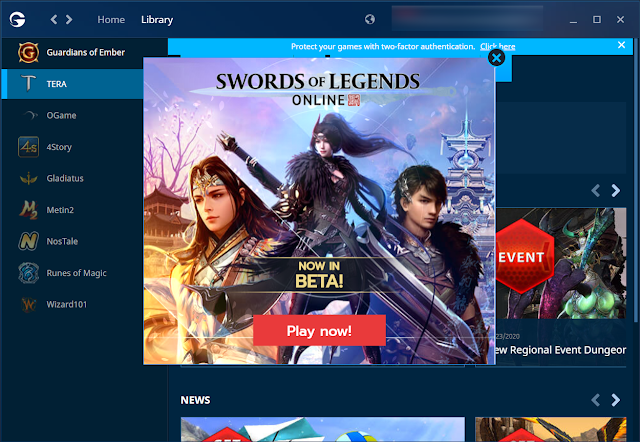Image resolution: width=640 pixels, height=442 pixels.
Task: Close the Swords of Legends popup
Action: click(x=495, y=58)
